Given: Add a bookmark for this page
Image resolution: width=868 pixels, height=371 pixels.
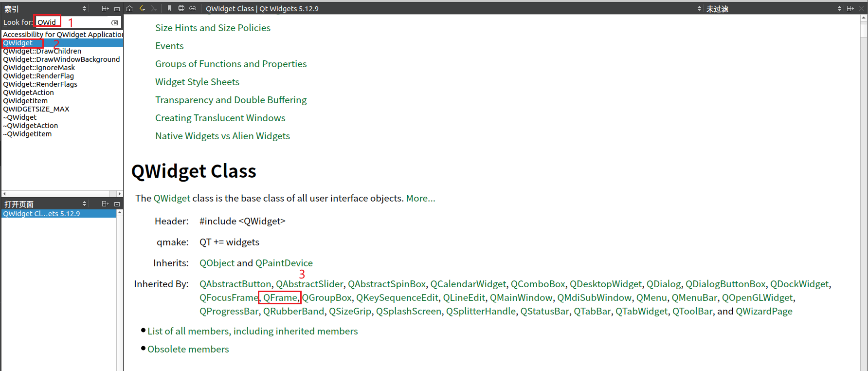Looking at the screenshot, I should [169, 8].
